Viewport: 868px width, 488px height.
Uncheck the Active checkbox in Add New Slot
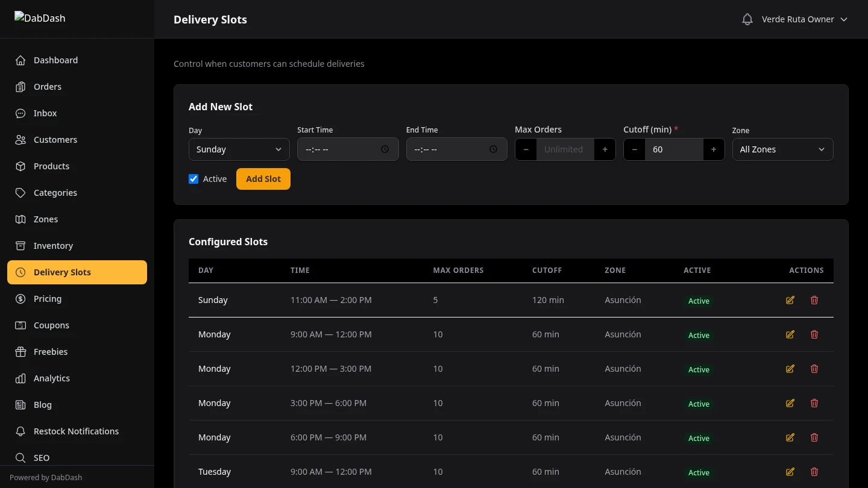click(193, 178)
